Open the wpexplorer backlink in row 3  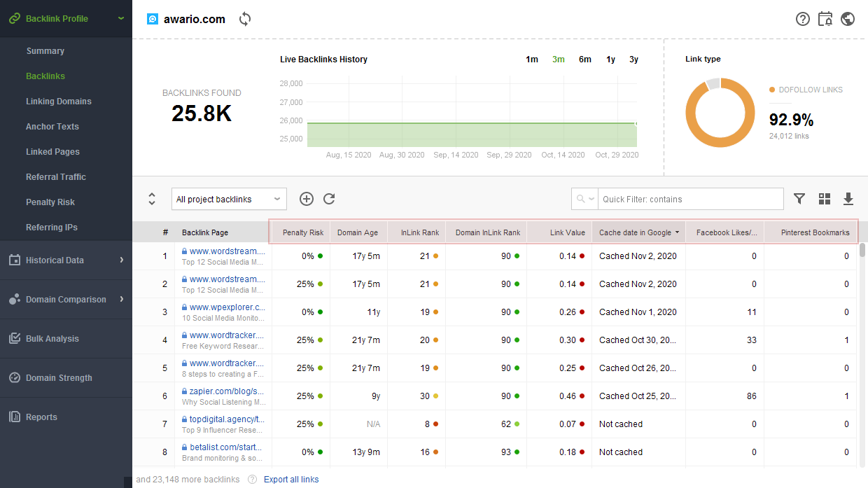click(x=227, y=307)
